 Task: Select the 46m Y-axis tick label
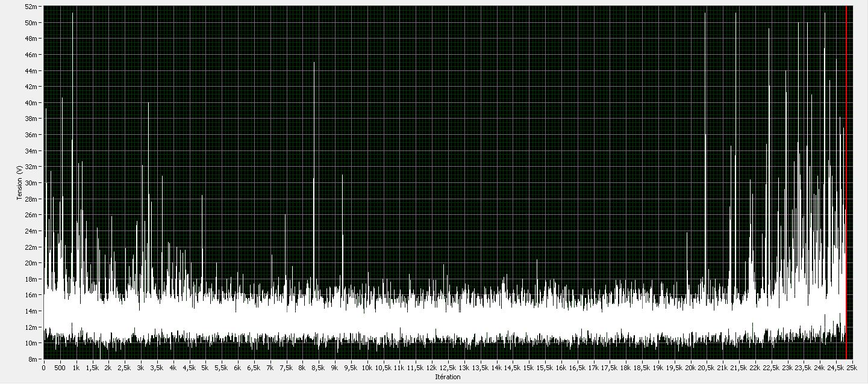(x=33, y=55)
